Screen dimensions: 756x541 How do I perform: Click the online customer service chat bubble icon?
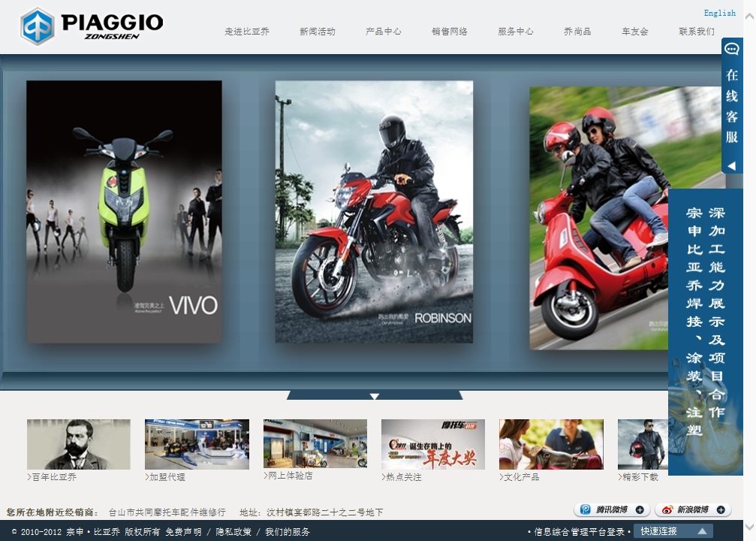(x=731, y=50)
